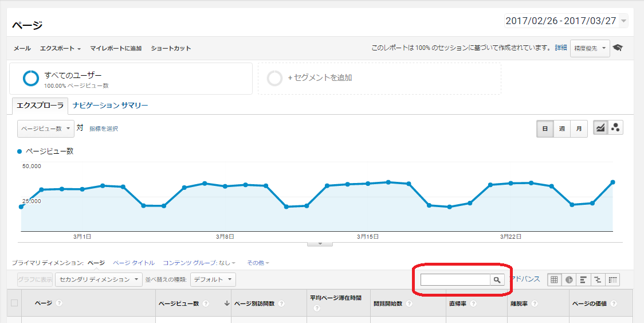Click the search magnifier icon in table filter
The height and width of the screenshot is (323, 644).
click(x=497, y=280)
